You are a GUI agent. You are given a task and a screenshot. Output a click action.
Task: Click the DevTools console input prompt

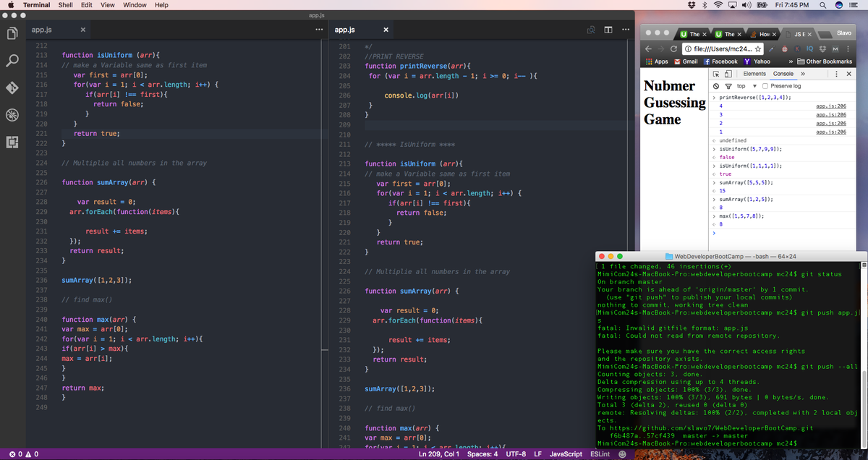[783, 234]
